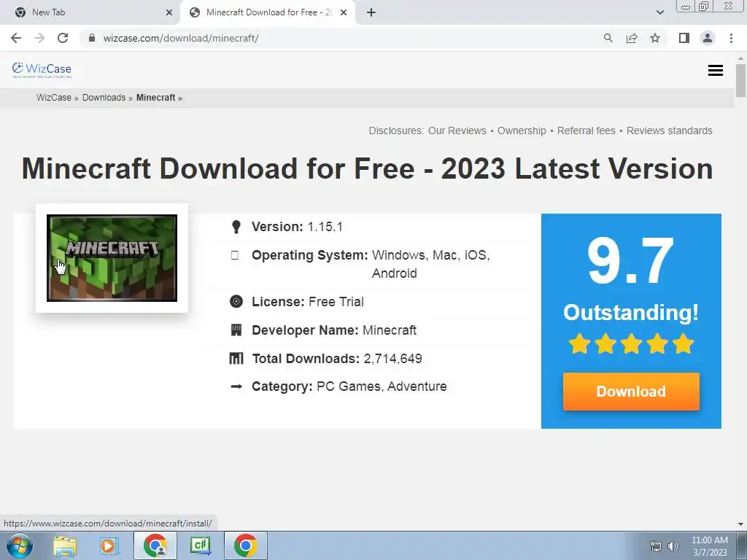Open the Chrome profile avatar
This screenshot has width=747, height=560.
(708, 38)
